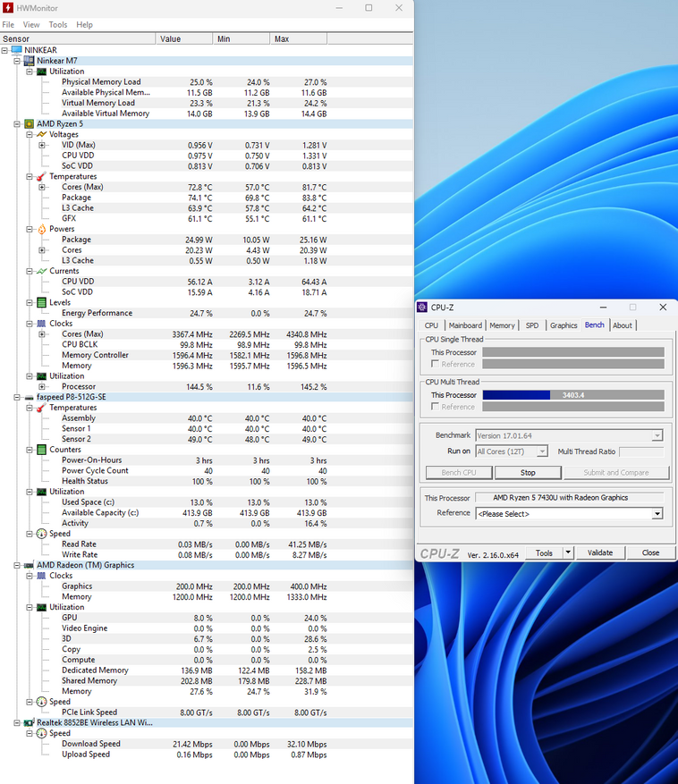Enable Reference checkbox under CPU Multi Thread
Screen dimensions: 678x784
point(436,407)
